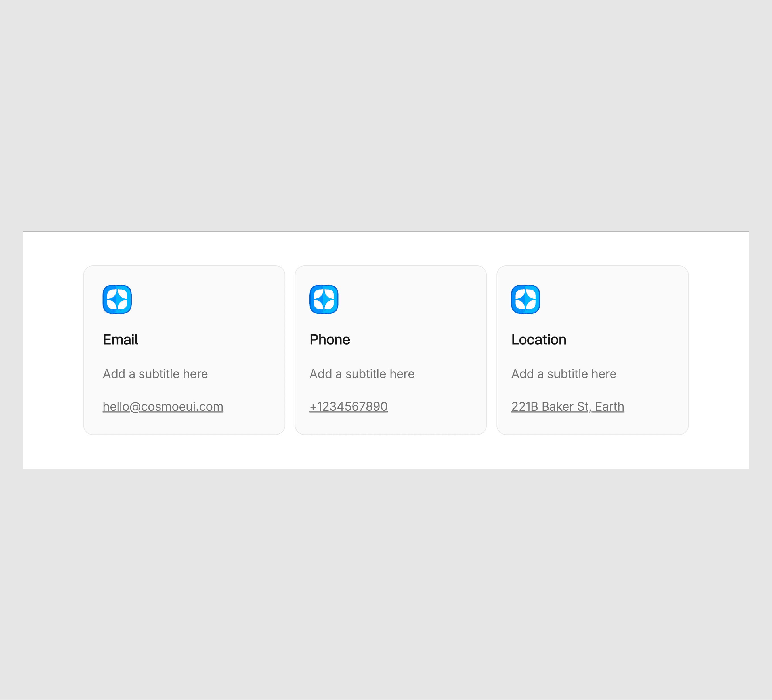
Task: Click the white section padding right of Location card
Action: click(x=718, y=350)
